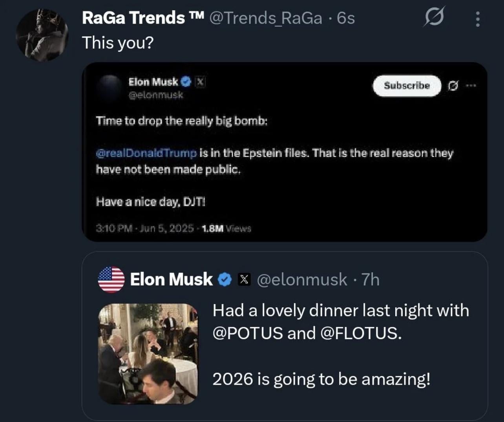Click the verified checkmark next to quoted Elon Musk
The height and width of the screenshot is (422, 504).
point(225,280)
